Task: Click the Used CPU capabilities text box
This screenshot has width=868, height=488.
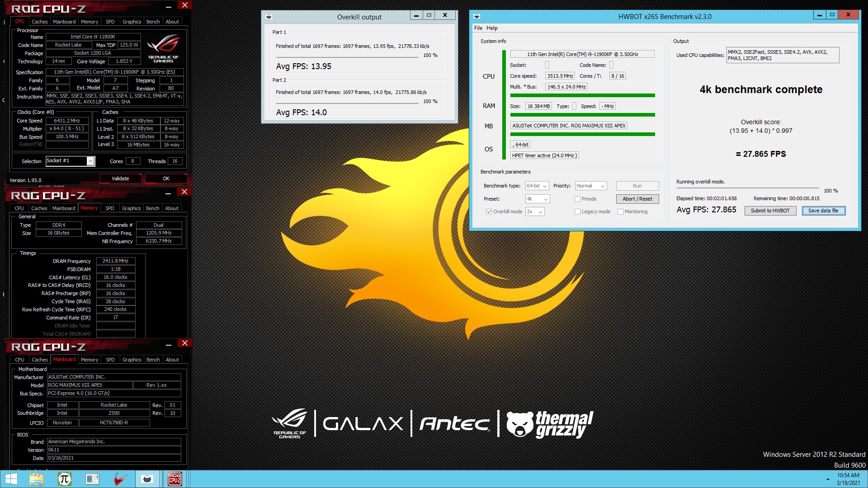Action: tap(783, 55)
